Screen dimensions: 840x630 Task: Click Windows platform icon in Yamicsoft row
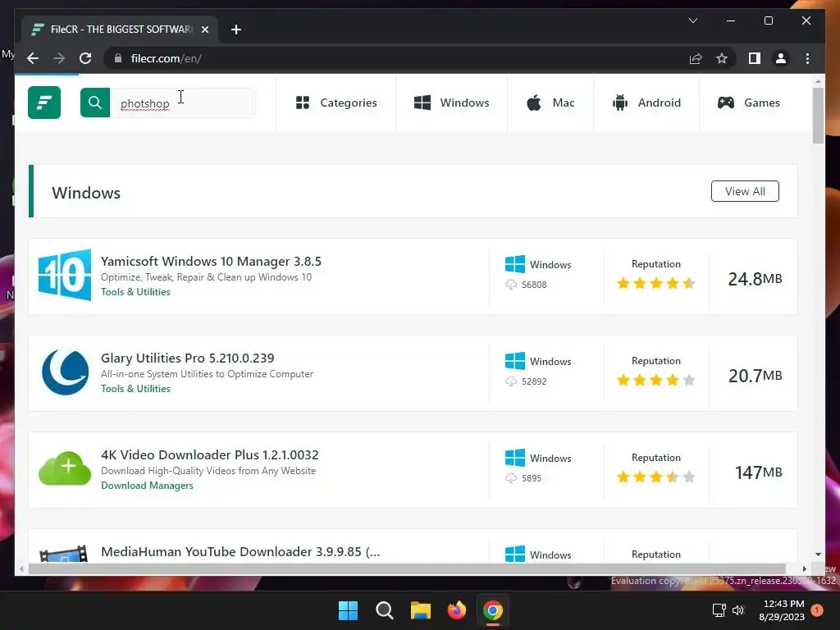point(515,264)
